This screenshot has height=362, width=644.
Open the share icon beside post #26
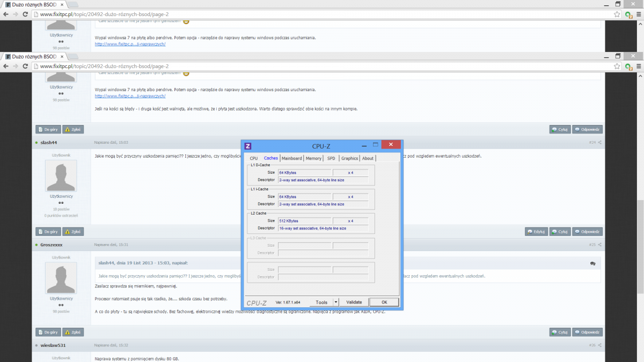[x=600, y=345]
